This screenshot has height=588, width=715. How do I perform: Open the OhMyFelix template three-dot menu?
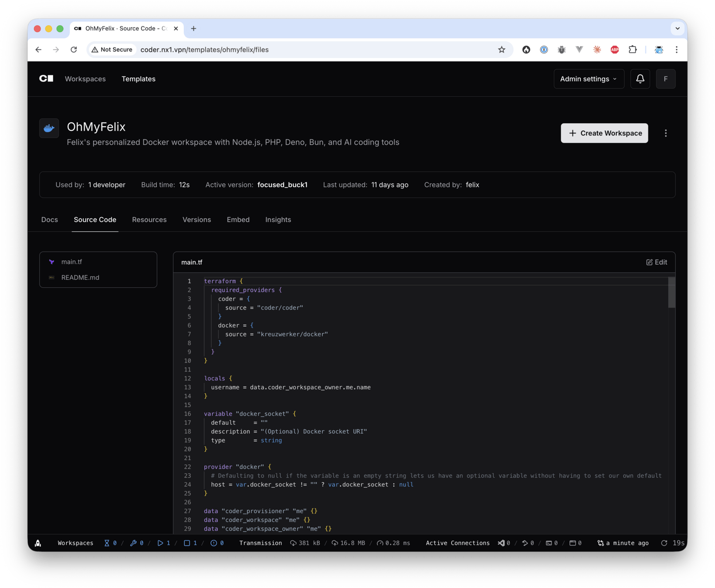coord(665,133)
